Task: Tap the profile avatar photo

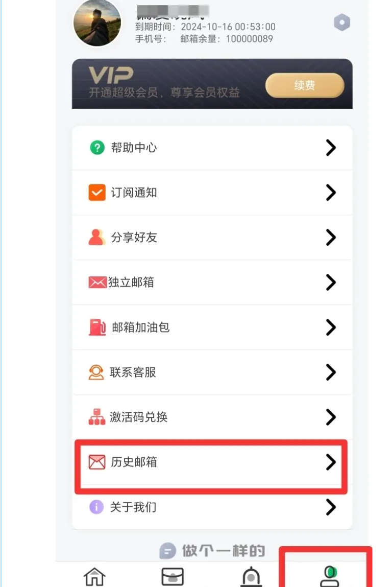Action: (97, 23)
